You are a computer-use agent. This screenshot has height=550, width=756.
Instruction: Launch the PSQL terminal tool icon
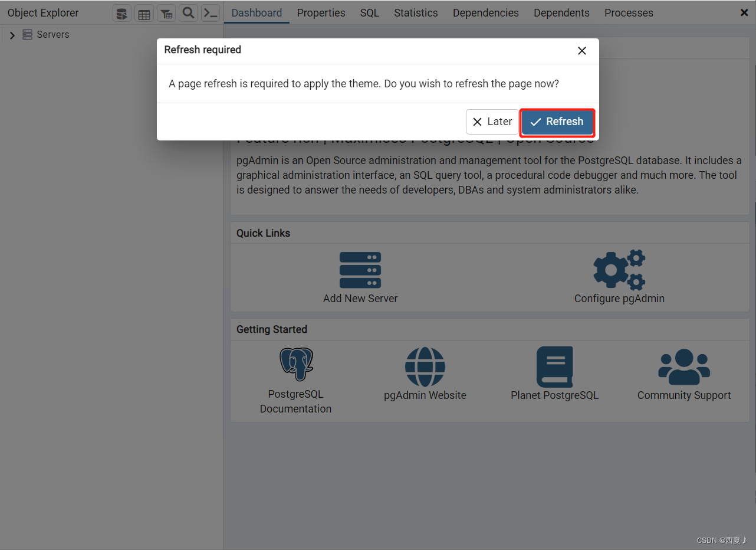[x=211, y=13]
